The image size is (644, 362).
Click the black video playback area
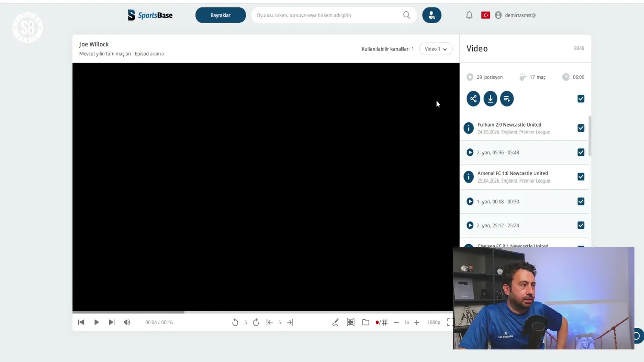click(266, 187)
